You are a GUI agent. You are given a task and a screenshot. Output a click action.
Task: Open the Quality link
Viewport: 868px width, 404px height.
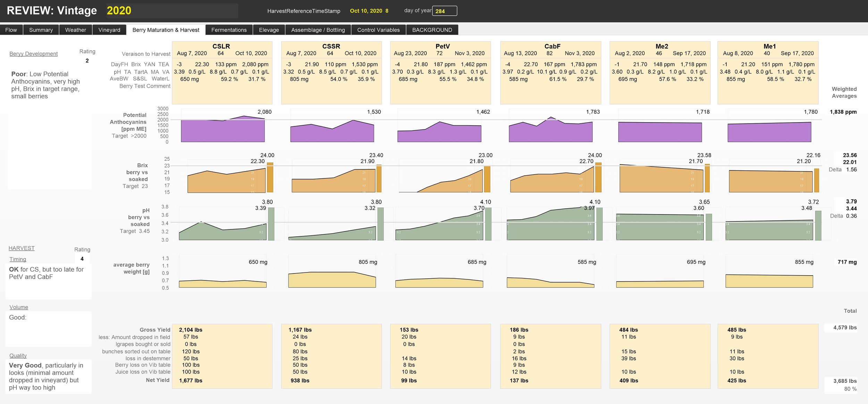pos(18,356)
